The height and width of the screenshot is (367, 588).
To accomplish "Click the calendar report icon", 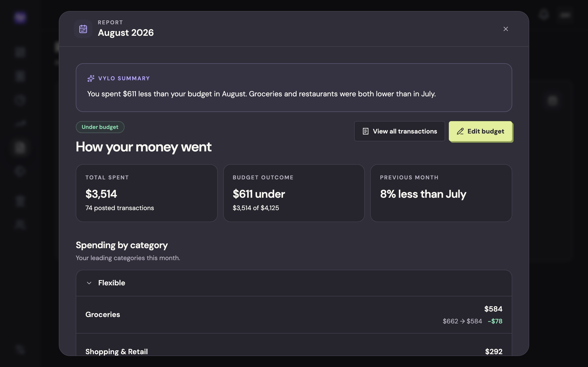I will (x=83, y=29).
